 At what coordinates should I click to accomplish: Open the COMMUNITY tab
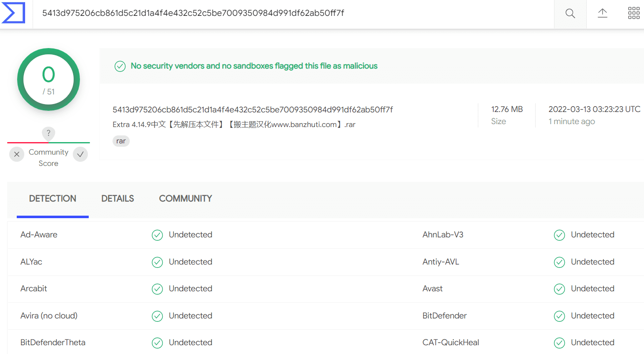tap(185, 199)
